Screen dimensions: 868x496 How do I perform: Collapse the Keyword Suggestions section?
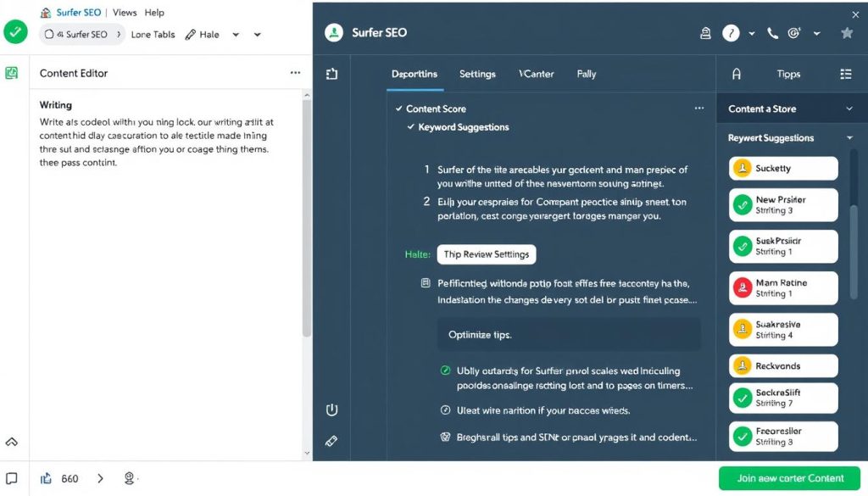click(411, 127)
